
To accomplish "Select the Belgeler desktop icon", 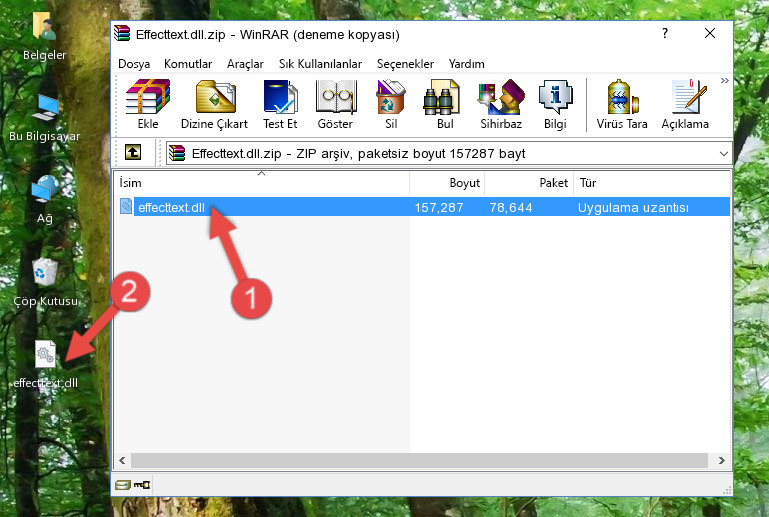I will [45, 37].
